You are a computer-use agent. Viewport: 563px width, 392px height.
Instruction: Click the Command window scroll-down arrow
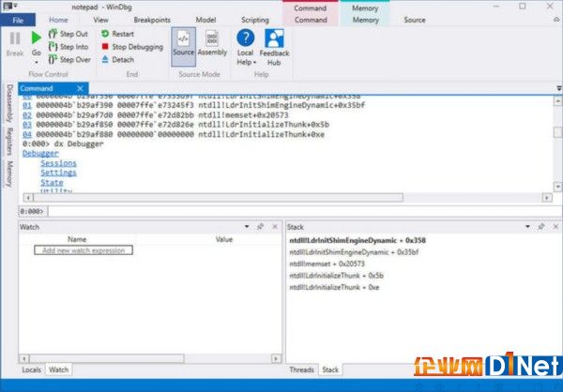coord(557,187)
